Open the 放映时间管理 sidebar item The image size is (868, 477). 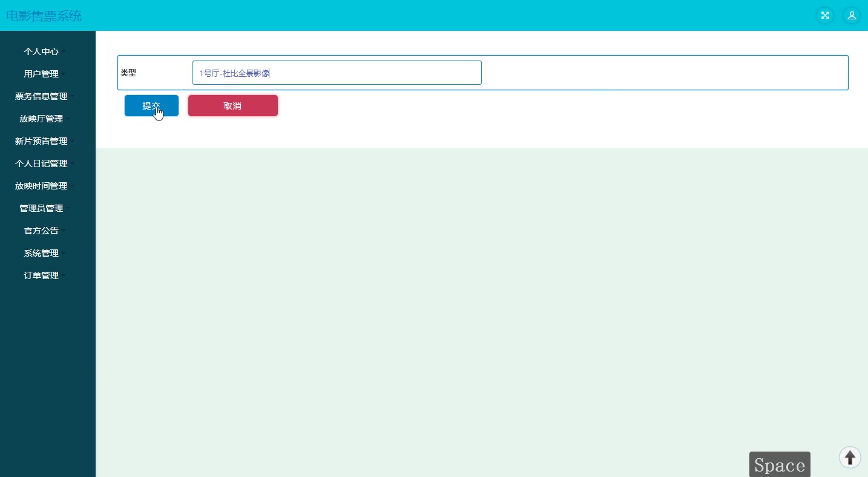45,186
